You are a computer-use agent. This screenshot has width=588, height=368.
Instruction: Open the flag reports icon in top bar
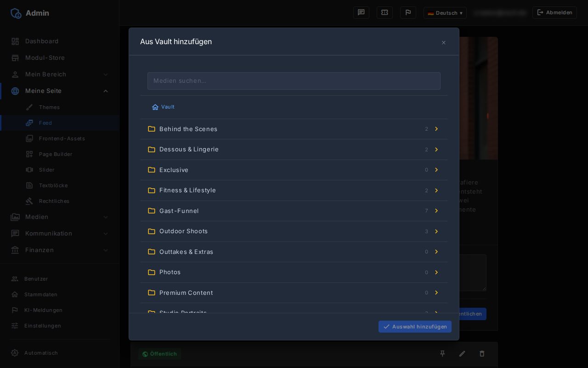point(408,12)
